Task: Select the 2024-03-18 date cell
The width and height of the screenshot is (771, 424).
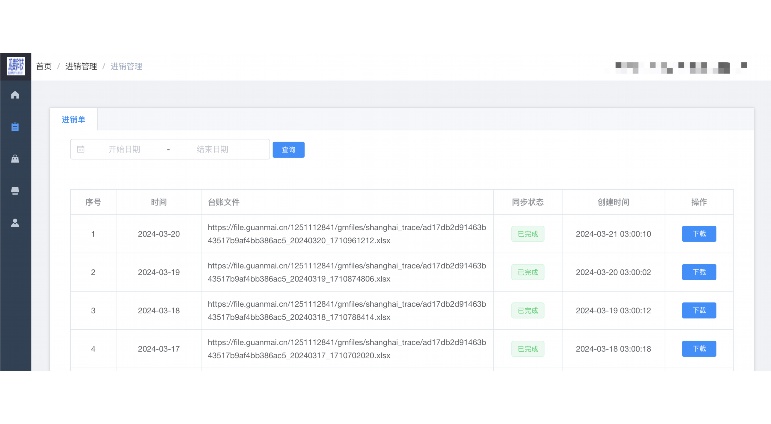Action: tap(159, 310)
